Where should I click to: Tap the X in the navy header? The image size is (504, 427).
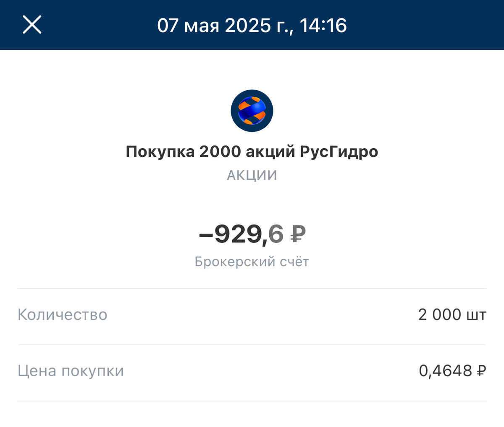[32, 25]
